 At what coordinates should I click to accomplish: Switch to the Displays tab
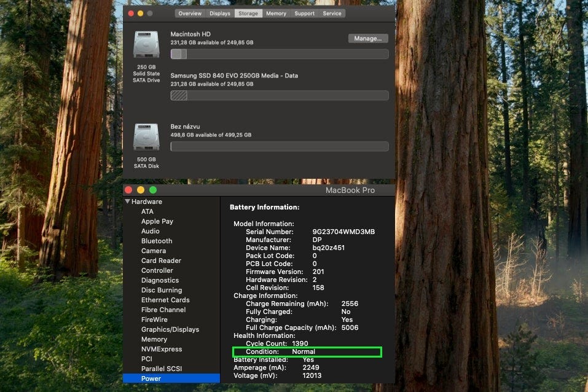click(x=220, y=13)
